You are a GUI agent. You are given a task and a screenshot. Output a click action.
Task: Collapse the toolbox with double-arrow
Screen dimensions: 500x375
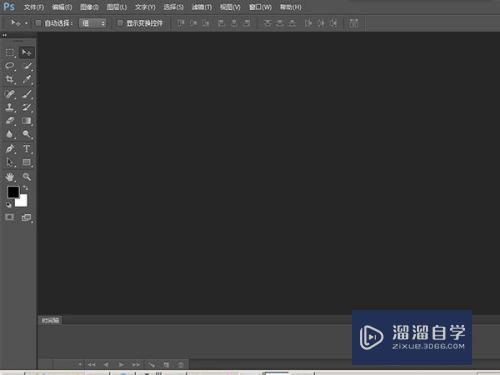[4, 35]
